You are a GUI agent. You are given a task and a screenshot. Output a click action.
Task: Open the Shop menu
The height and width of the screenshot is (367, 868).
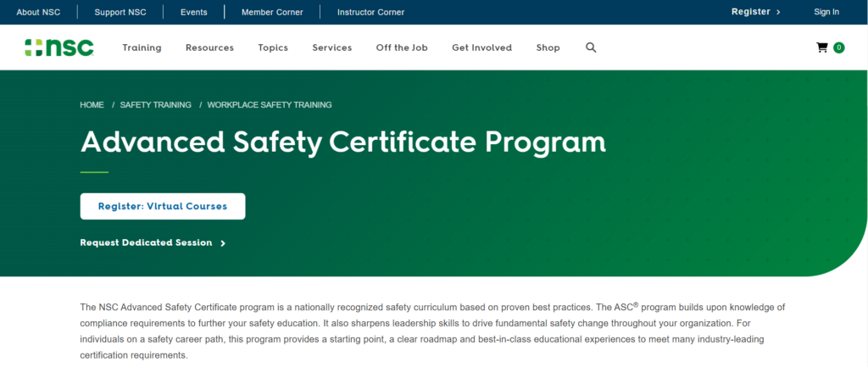(x=548, y=47)
